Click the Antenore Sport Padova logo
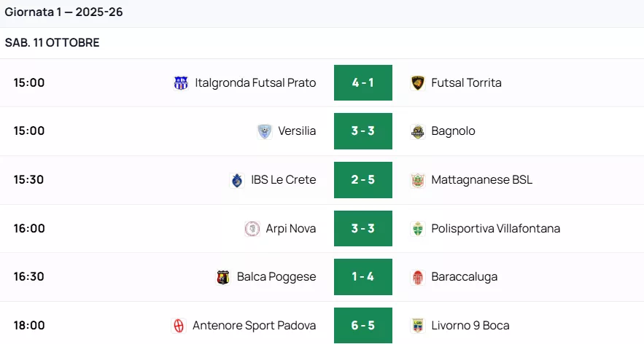644x344 pixels. (179, 326)
